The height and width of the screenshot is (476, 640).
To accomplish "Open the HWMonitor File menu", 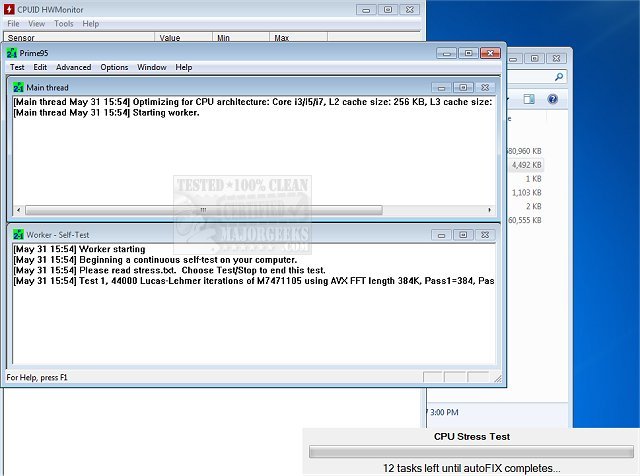I will [13, 24].
